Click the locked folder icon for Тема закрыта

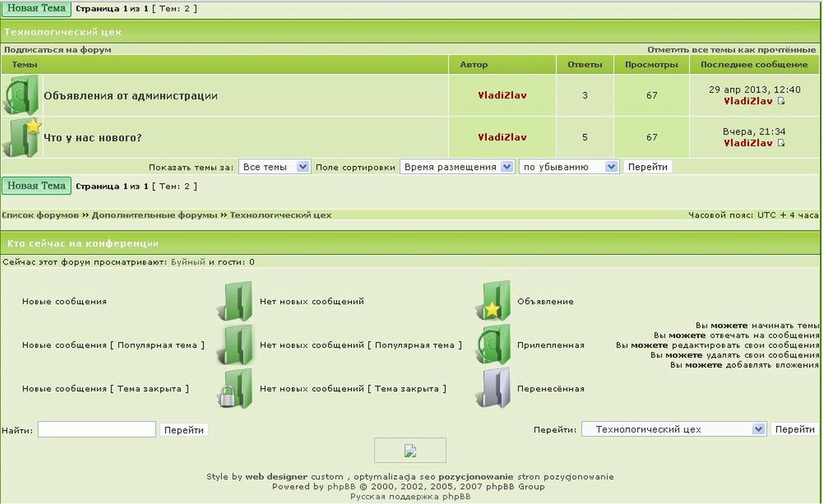[236, 389]
